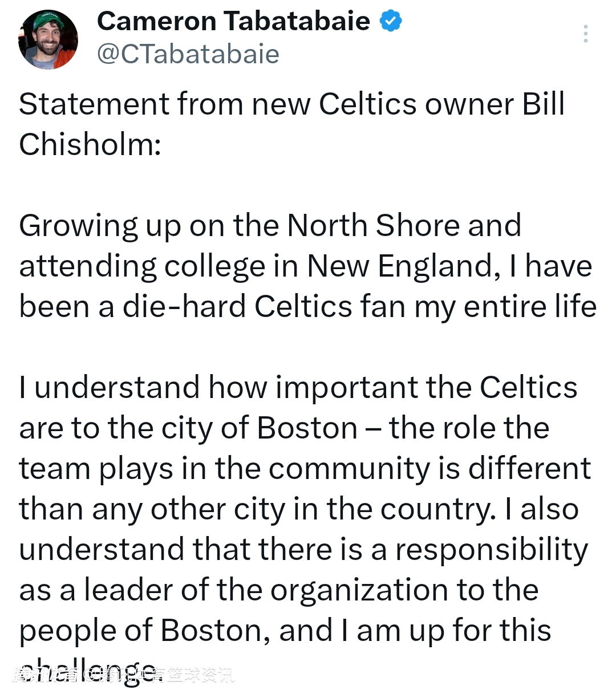Click the word "responsibility" in the tweet

coord(491,549)
